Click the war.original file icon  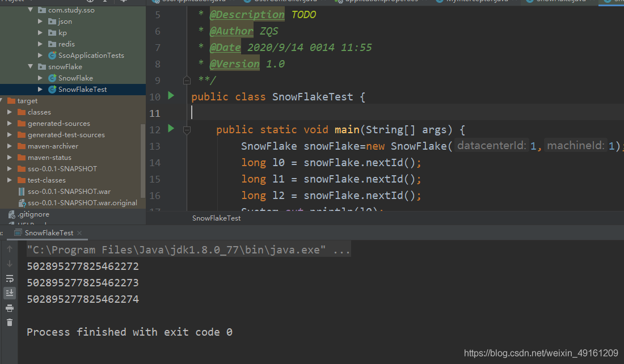click(x=22, y=203)
